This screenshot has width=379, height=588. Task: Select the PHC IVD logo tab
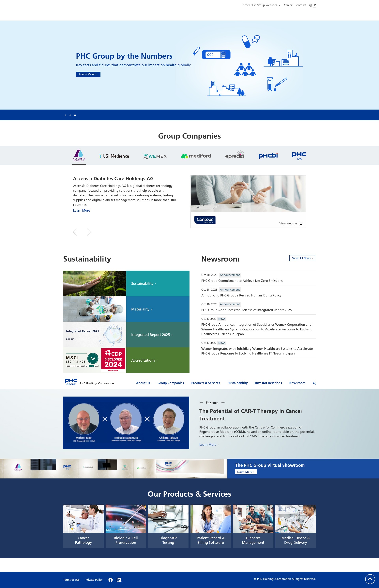point(299,156)
